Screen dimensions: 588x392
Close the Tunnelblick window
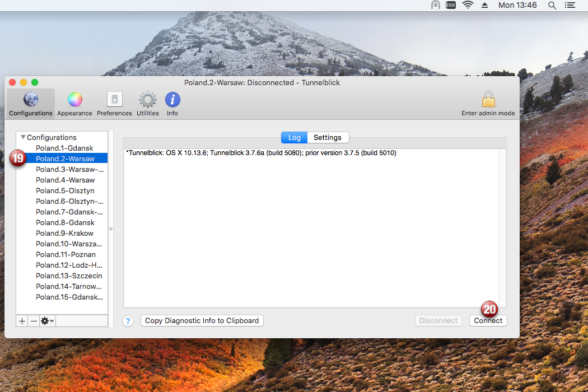pos(12,82)
